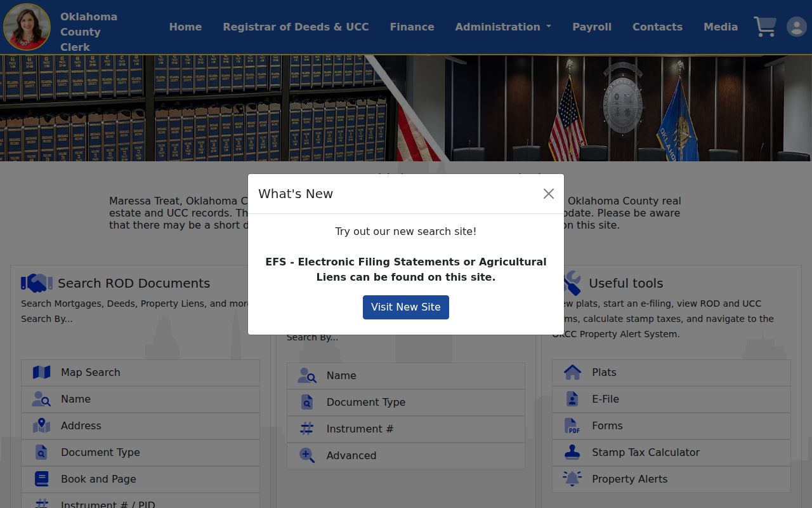This screenshot has height=508, width=812.
Task: Select the Property Alerts bell icon
Action: click(572, 479)
